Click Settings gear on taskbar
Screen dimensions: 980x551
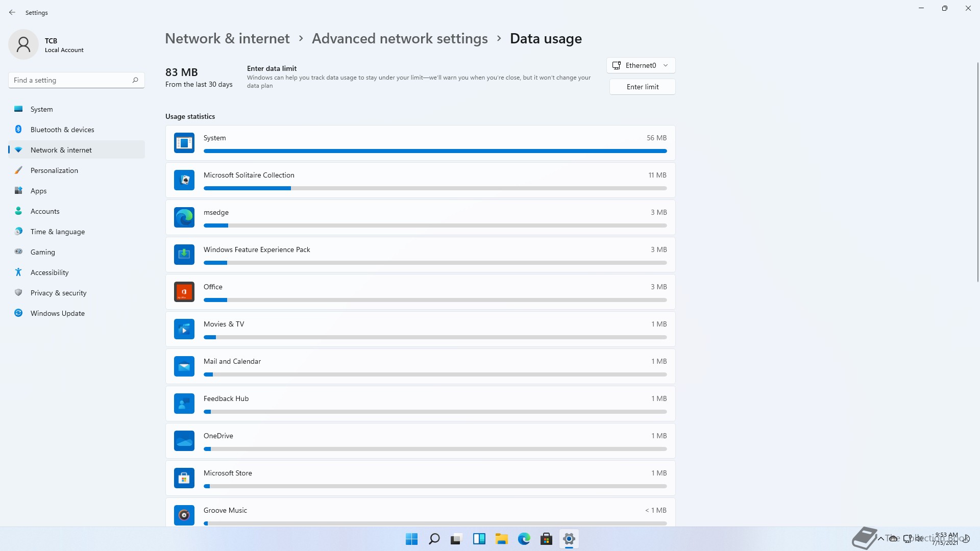coord(569,539)
